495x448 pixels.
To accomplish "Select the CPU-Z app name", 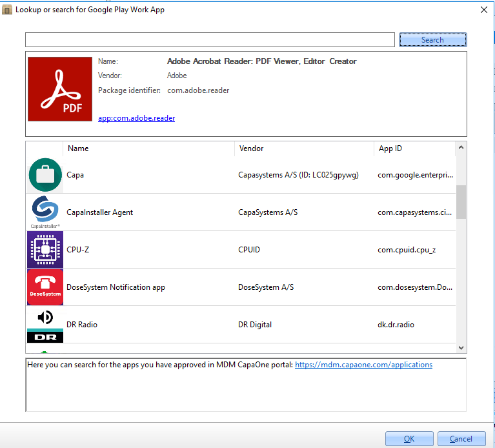I will [77, 250].
